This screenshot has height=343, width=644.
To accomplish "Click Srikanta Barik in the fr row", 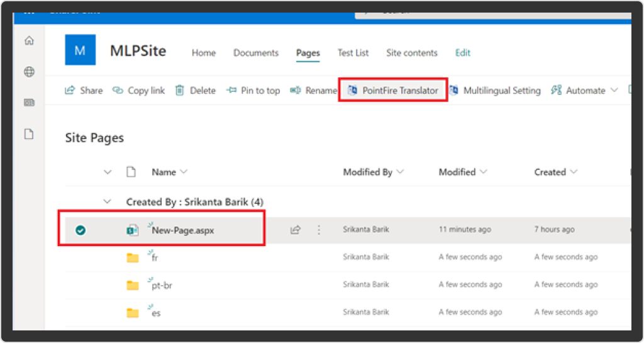I will pyautogui.click(x=366, y=257).
